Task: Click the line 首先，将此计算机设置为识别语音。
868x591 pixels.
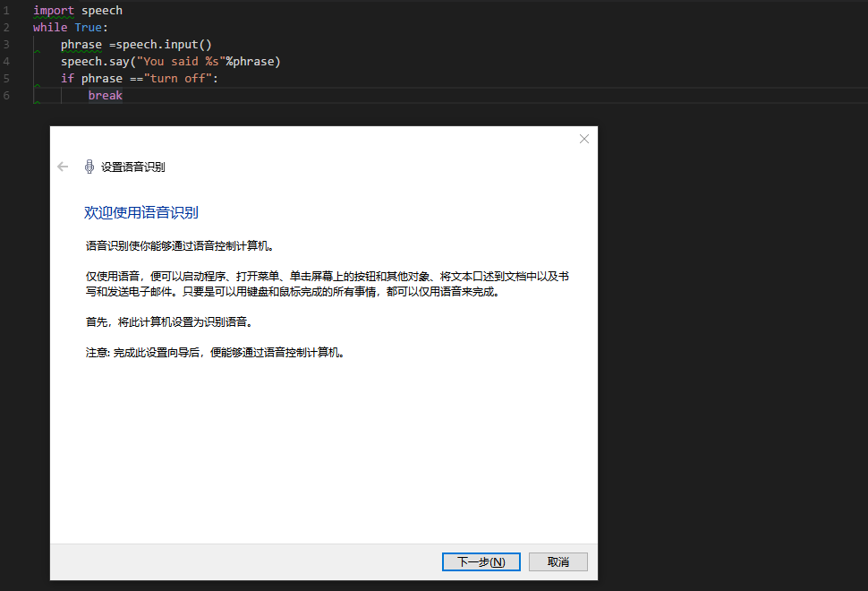Action: [x=169, y=321]
